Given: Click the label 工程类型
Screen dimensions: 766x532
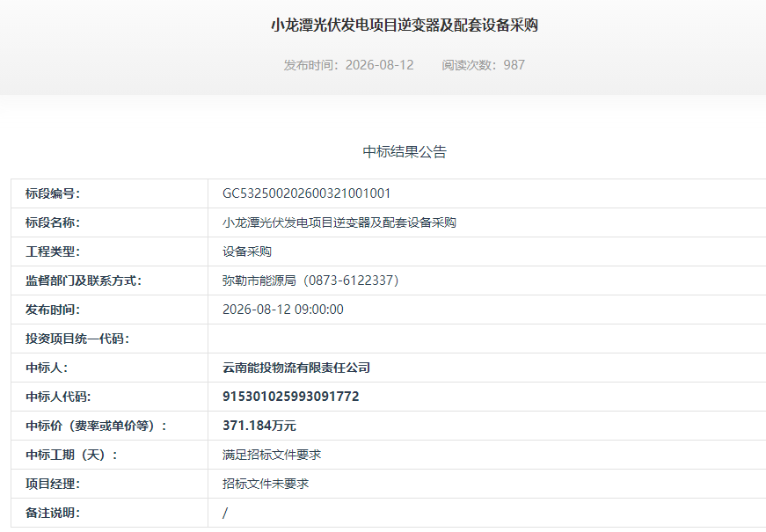Looking at the screenshot, I should pyautogui.click(x=53, y=251).
